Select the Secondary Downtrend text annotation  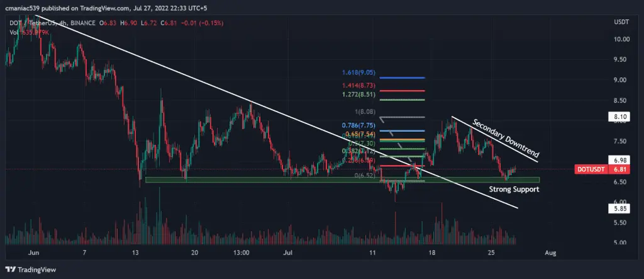[x=506, y=138]
